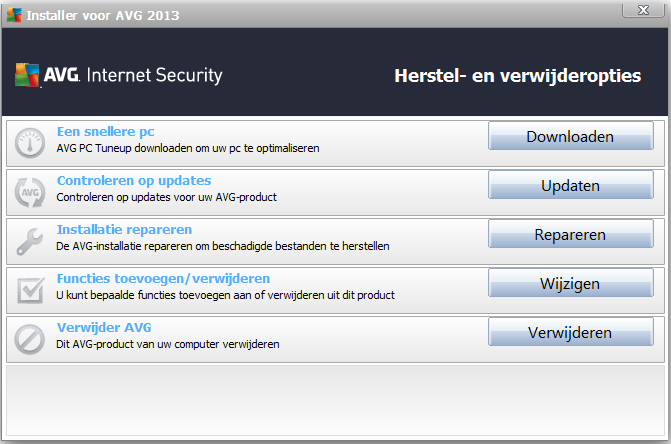
Task: Select the Verwijder AVG heading
Action: [104, 328]
